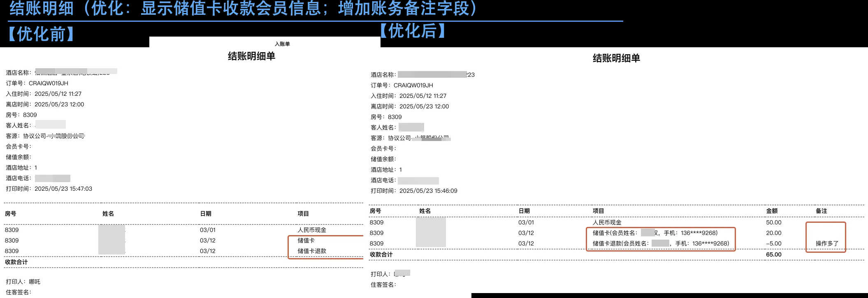Click 收款合计 row label in 优化前 receipt
Screen dimensions: 868x298
point(16,262)
